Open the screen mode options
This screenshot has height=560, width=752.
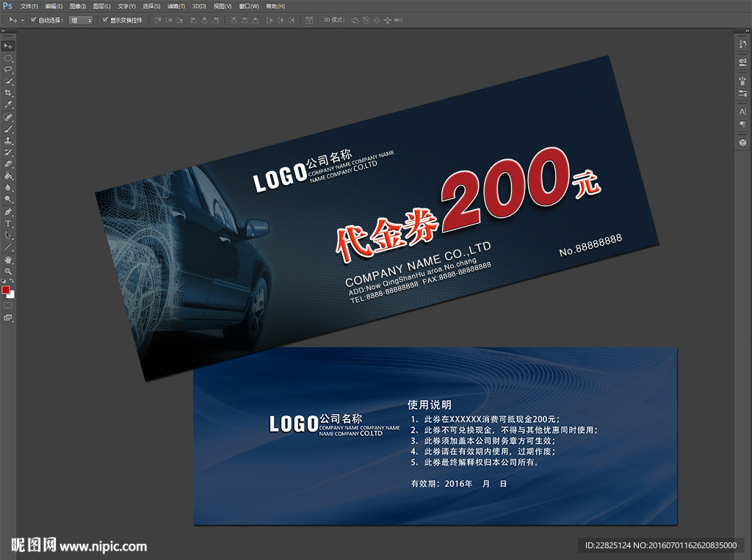[x=8, y=317]
